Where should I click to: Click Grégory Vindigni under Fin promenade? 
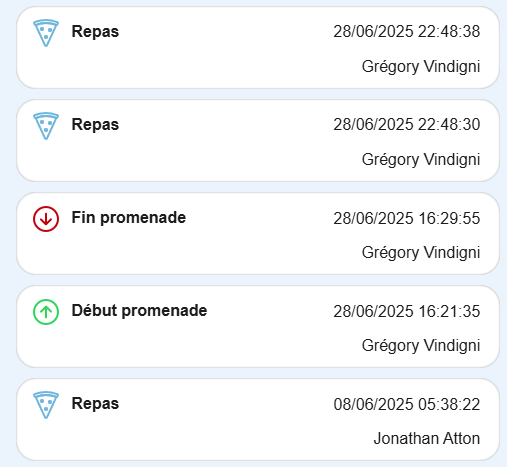point(421,253)
